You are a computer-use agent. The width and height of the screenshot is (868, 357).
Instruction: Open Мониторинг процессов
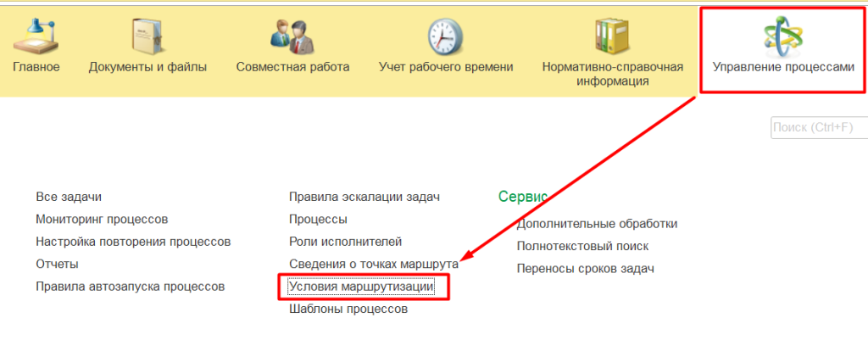click(x=102, y=219)
